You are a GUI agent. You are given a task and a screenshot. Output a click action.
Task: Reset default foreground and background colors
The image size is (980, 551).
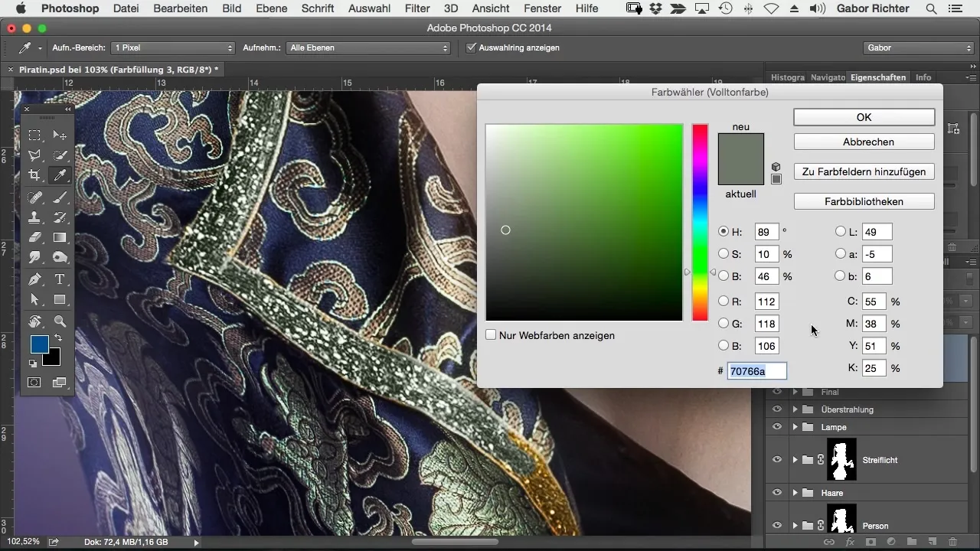tap(33, 364)
